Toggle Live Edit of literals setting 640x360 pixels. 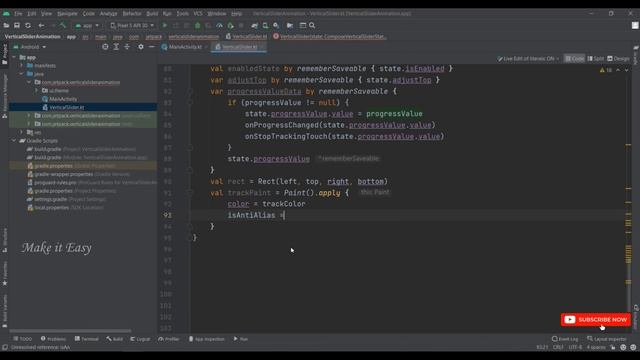point(528,59)
